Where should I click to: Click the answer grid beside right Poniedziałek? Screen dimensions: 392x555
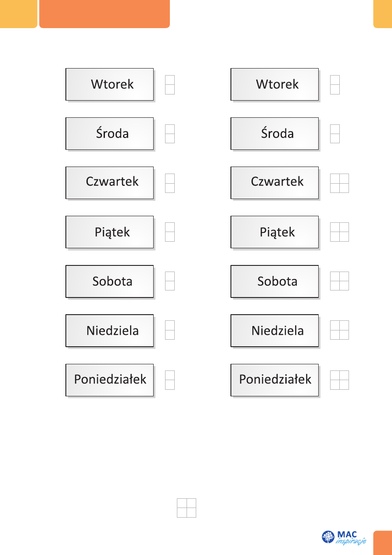pos(339,380)
